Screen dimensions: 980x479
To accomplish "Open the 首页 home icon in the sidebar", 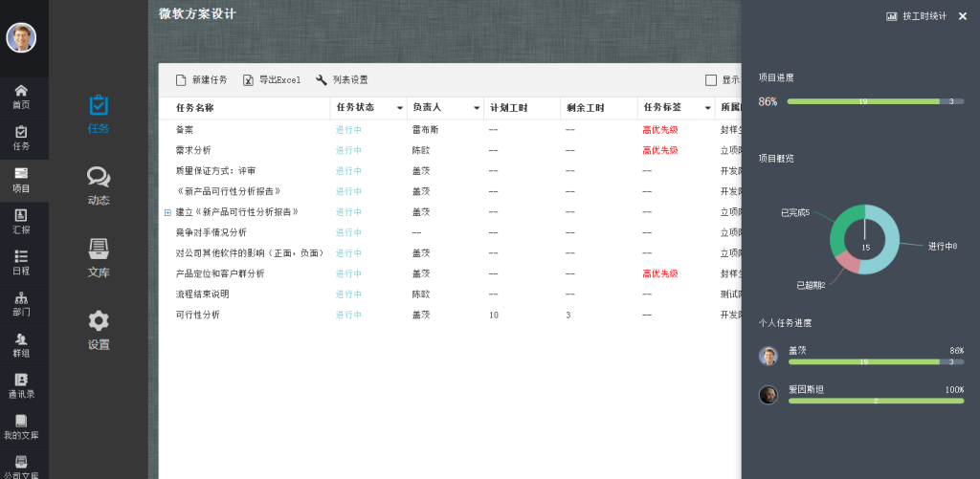I will click(x=21, y=98).
